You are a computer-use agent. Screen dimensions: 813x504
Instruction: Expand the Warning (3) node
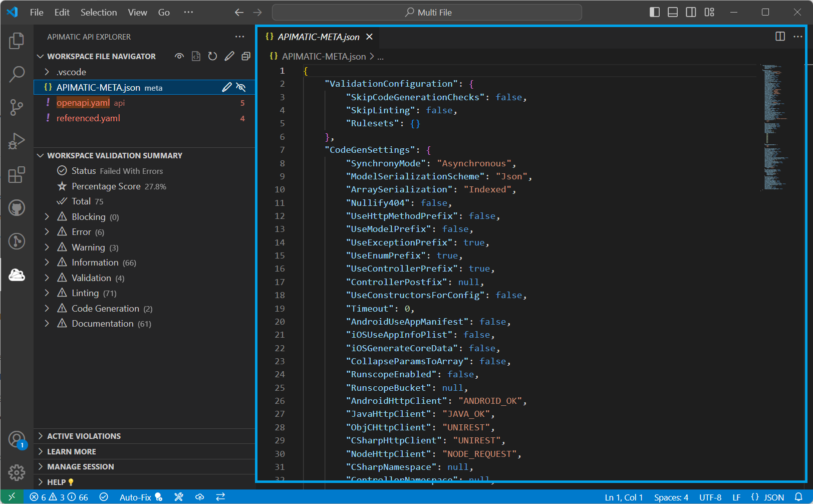click(x=47, y=247)
